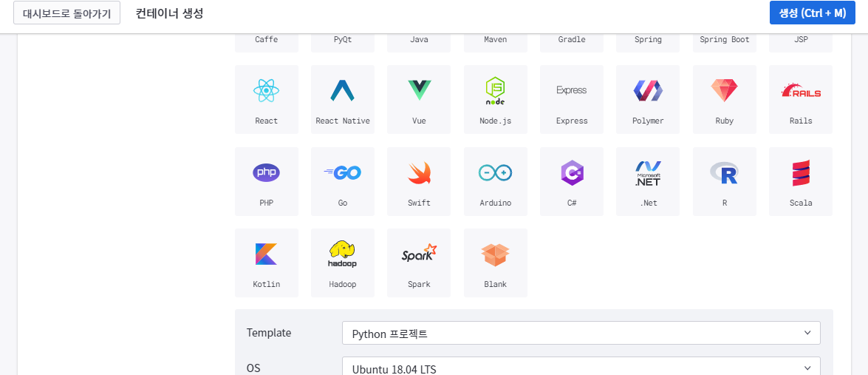Select the Rails stack icon

(801, 91)
